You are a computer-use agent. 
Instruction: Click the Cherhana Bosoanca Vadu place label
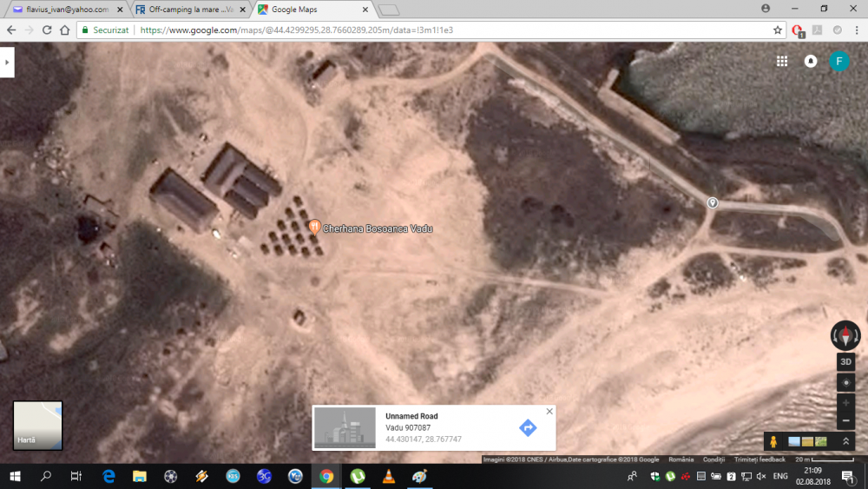[377, 228]
